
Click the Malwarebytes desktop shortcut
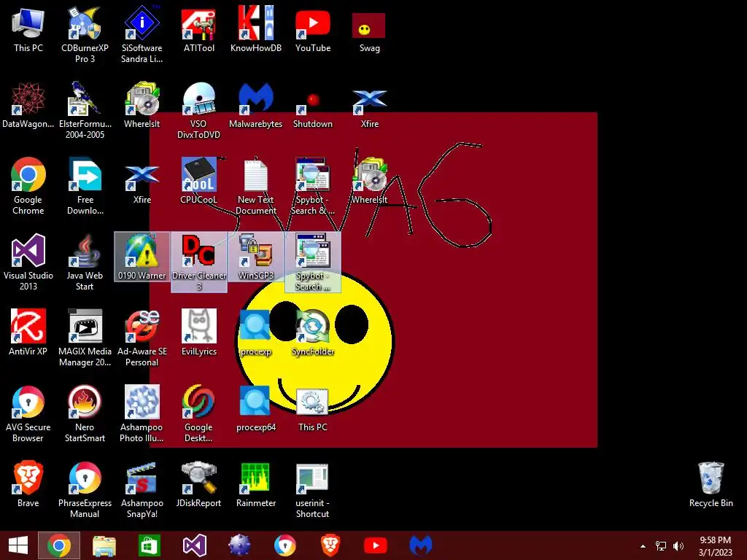click(256, 105)
